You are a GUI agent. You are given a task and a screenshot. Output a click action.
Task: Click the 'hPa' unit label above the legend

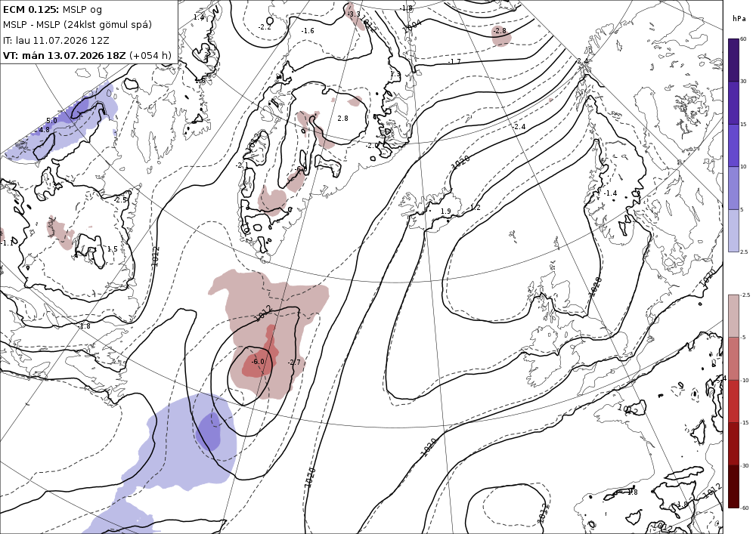[739, 19]
